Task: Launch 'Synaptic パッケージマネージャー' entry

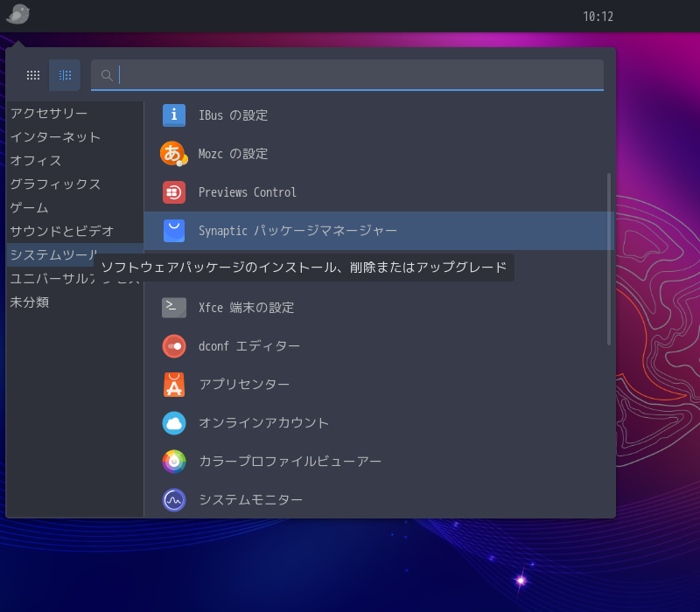Action: click(x=379, y=231)
